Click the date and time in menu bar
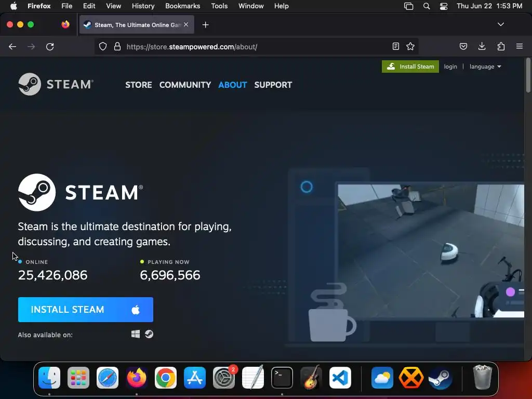Viewport: 532px width, 399px height. (489, 6)
